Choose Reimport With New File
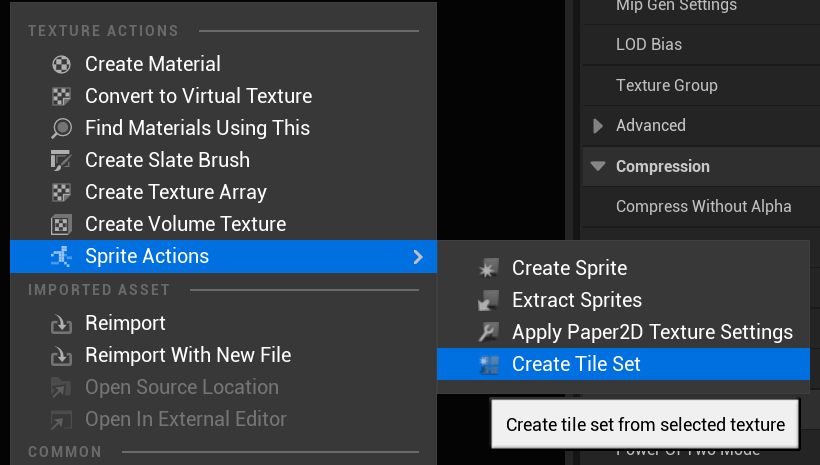The width and height of the screenshot is (820, 465). (188, 355)
